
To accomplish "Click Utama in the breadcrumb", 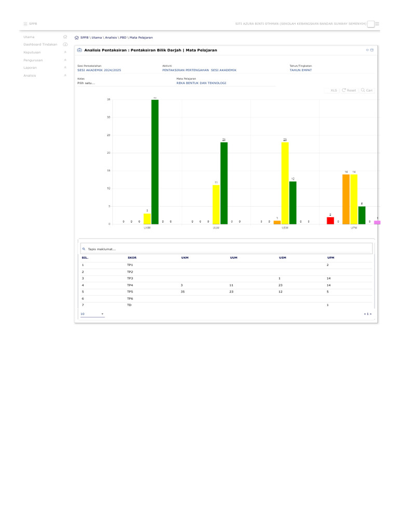I will pyautogui.click(x=97, y=37).
